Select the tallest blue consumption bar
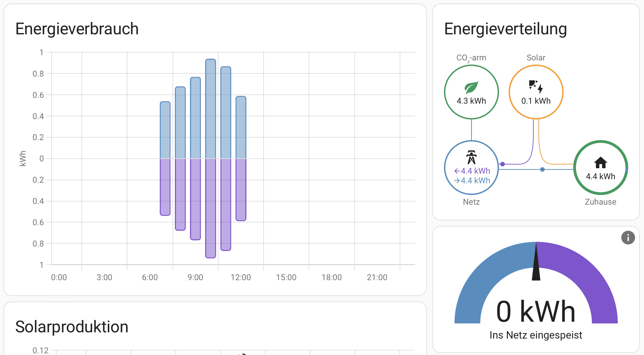 click(x=211, y=108)
